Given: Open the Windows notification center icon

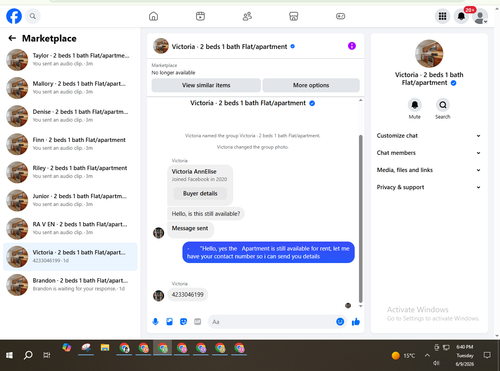Looking at the screenshot, I should 487,355.
